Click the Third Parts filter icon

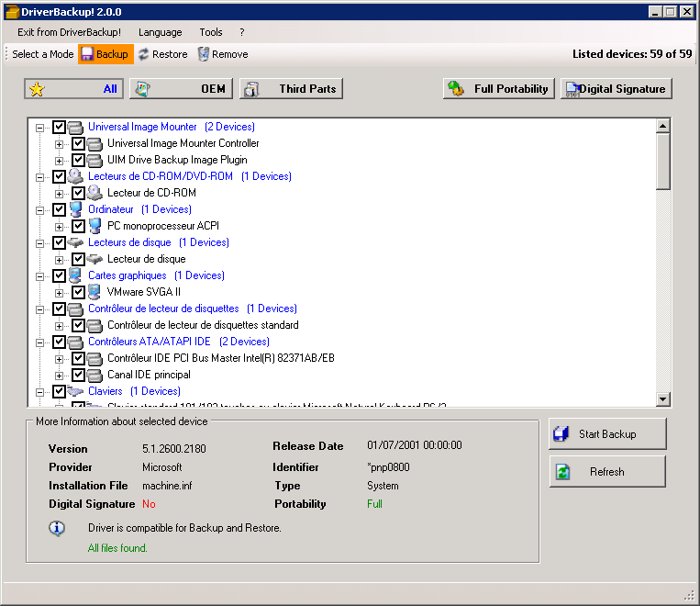251,89
